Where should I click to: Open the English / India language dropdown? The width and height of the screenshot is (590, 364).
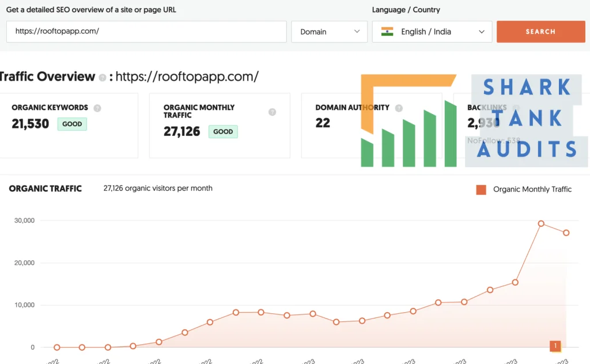coord(432,32)
